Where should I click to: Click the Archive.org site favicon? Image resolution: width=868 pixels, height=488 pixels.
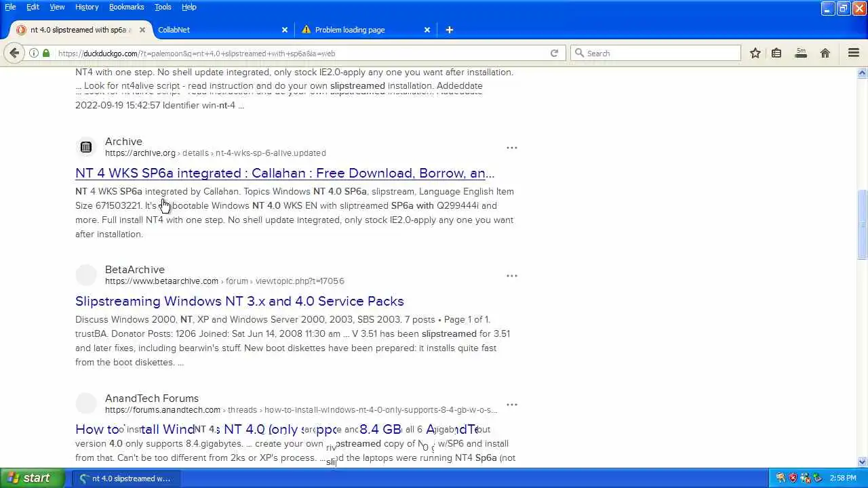[x=86, y=147]
